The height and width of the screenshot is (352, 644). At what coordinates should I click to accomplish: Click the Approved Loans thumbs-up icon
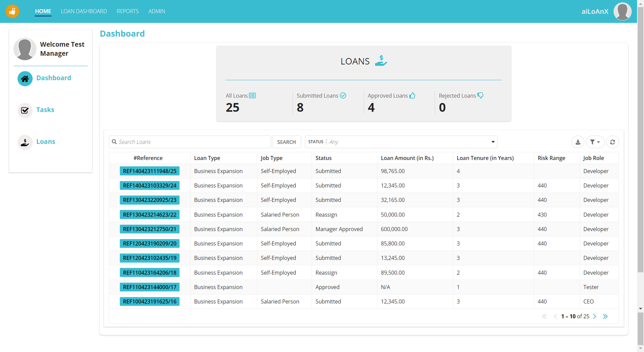[x=413, y=95]
